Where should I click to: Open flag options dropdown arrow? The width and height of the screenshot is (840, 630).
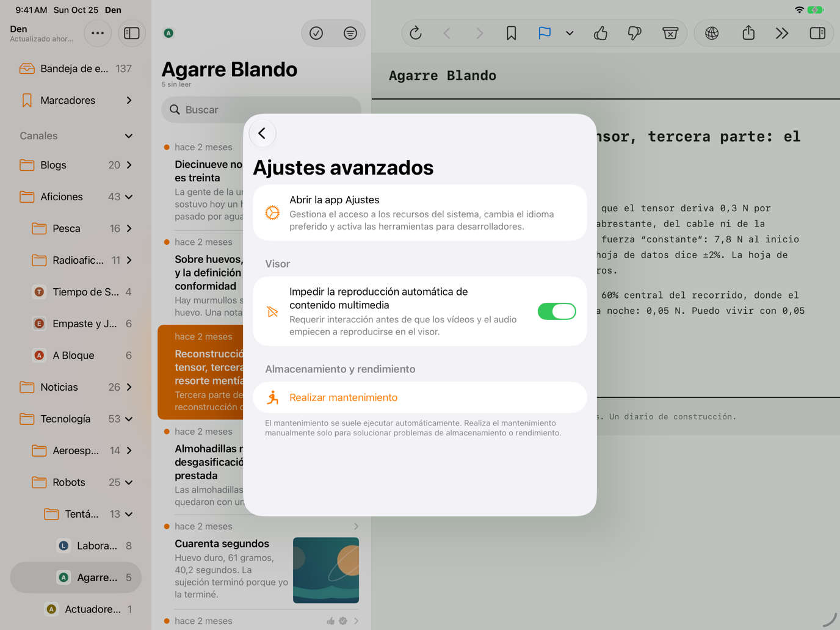coord(570,33)
